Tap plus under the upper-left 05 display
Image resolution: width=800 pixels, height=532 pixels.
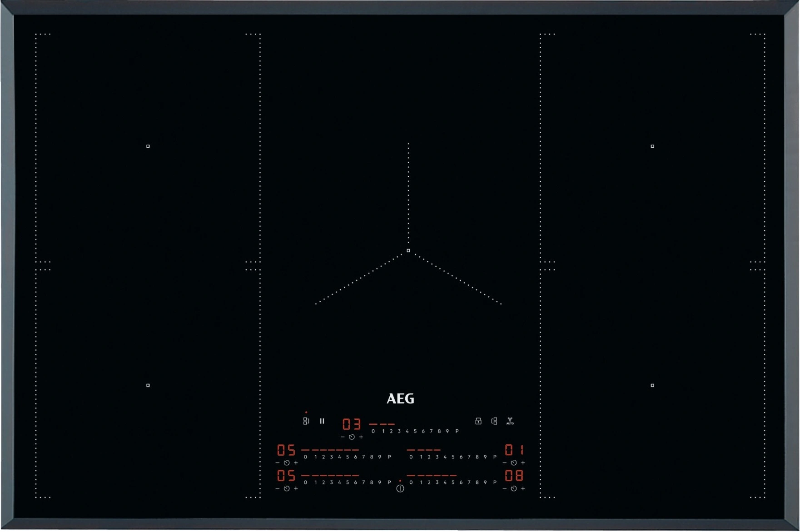[296, 463]
